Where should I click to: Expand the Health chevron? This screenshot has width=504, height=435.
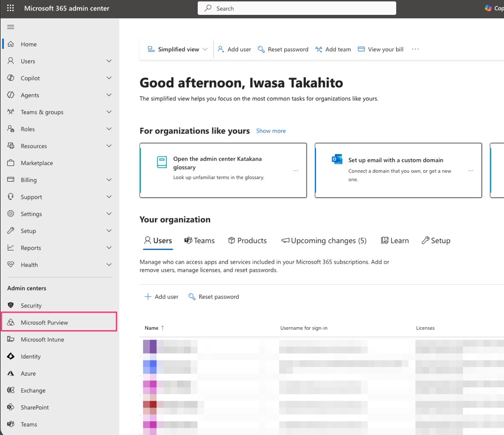coord(109,264)
